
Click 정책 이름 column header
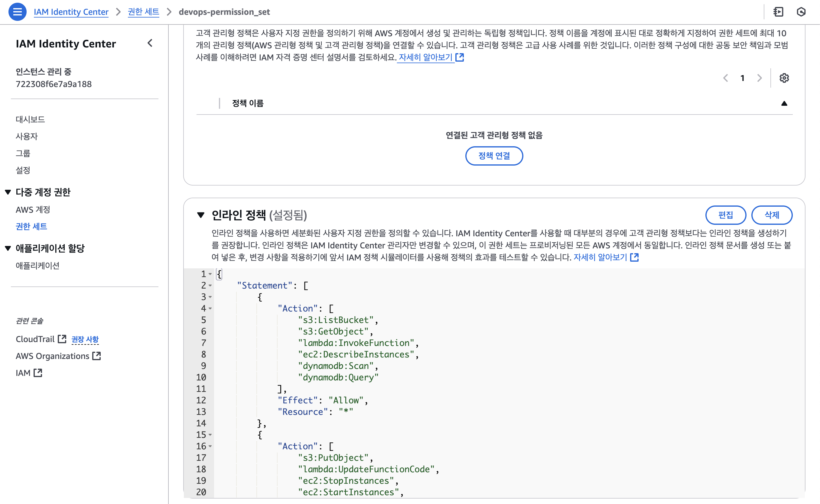tap(248, 104)
